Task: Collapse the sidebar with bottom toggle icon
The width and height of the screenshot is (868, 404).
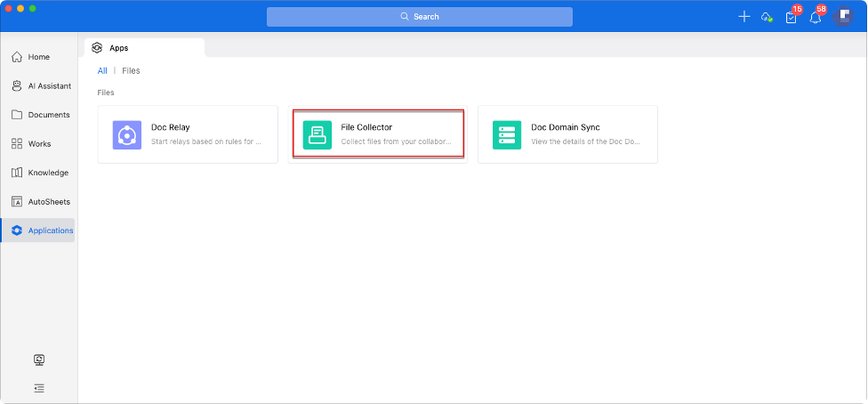Action: (x=39, y=388)
